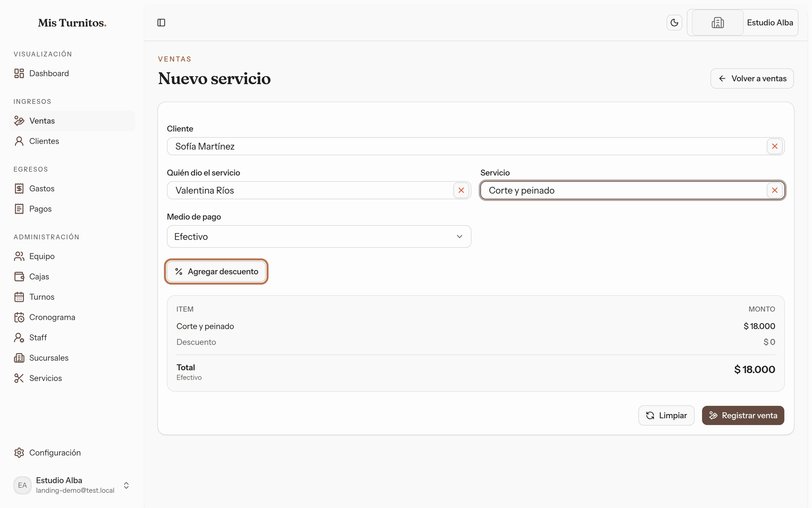Click the back arrow in Volver a ventas
This screenshot has width=812, height=508.
722,78
